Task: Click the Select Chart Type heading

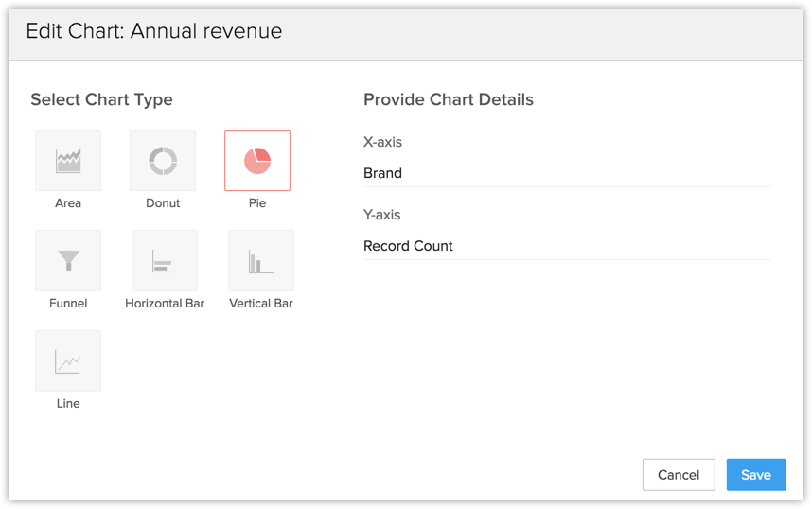Action: coord(101,99)
